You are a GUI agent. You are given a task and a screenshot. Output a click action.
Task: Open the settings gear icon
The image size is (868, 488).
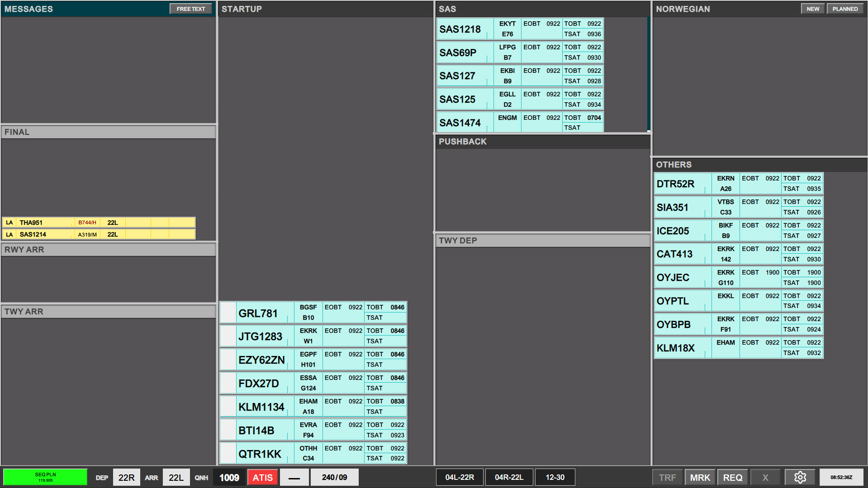click(800, 477)
